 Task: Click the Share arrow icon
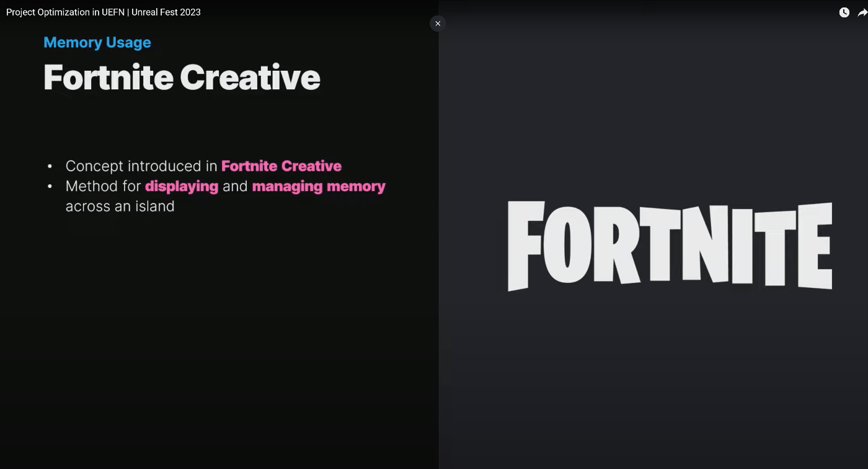862,12
